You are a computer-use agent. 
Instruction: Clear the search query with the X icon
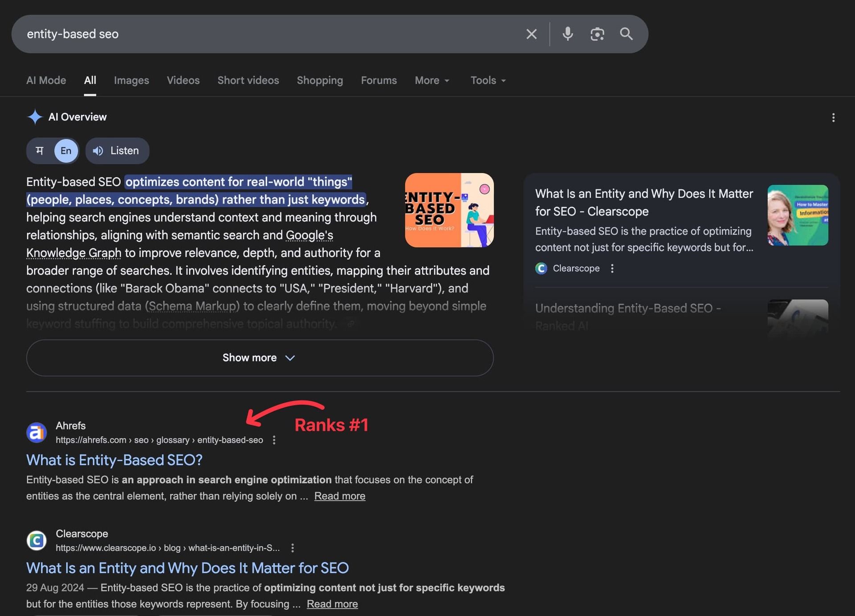coord(531,34)
